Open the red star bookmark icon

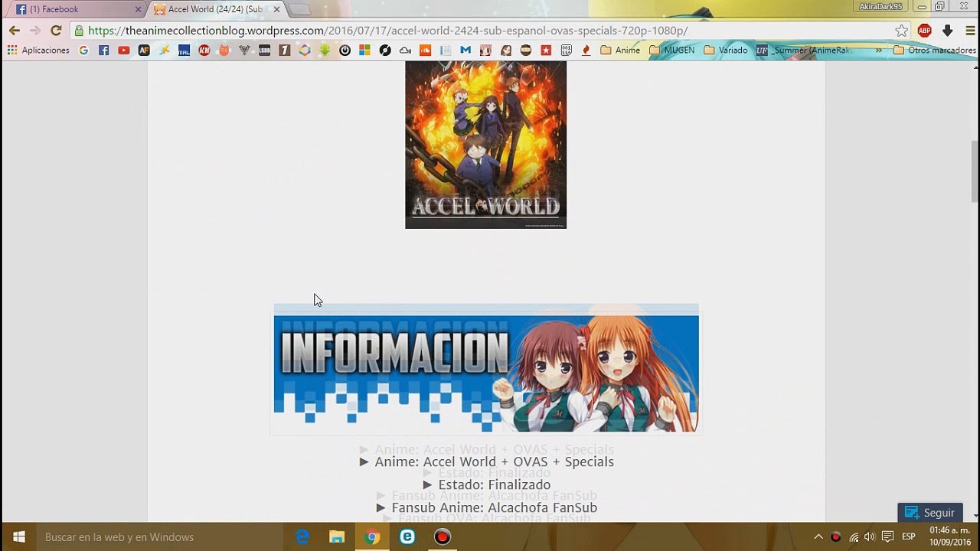pyautogui.click(x=546, y=51)
